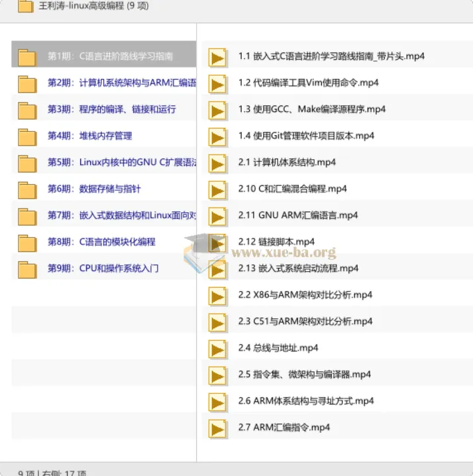Open folder 第9期：CPU和操作系统入门
The width and height of the screenshot is (473, 476).
[x=104, y=268]
